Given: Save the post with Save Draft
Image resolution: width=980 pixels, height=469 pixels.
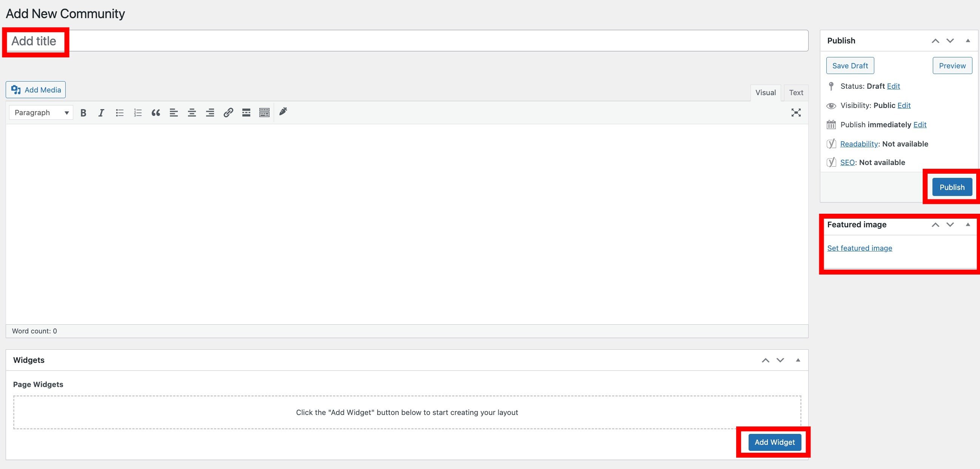Looking at the screenshot, I should pyautogui.click(x=850, y=65).
